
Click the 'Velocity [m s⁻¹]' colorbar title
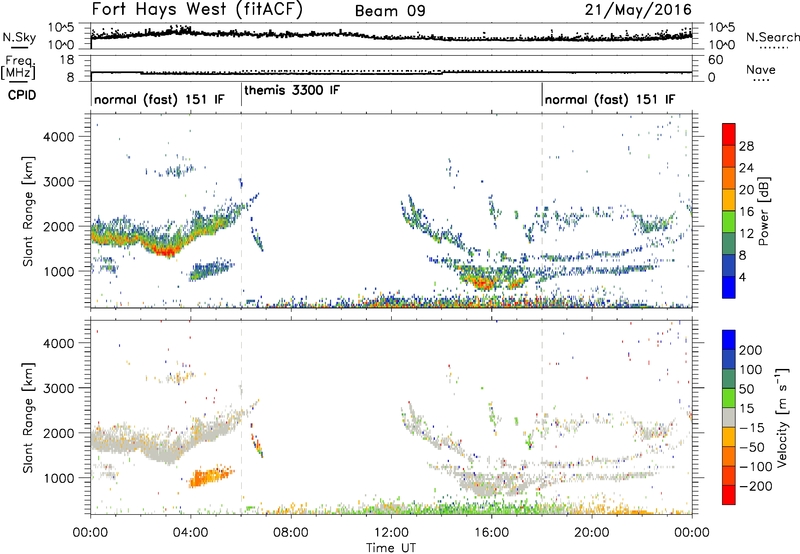[x=782, y=417]
